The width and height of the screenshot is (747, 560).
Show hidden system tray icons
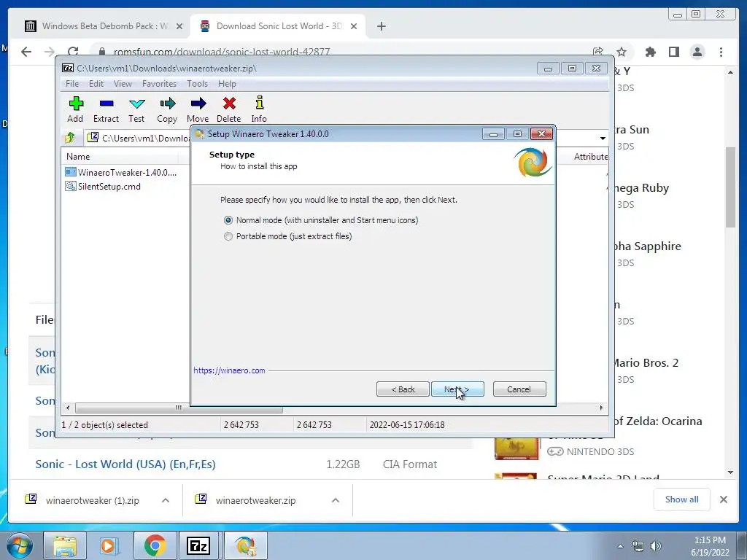coord(620,546)
